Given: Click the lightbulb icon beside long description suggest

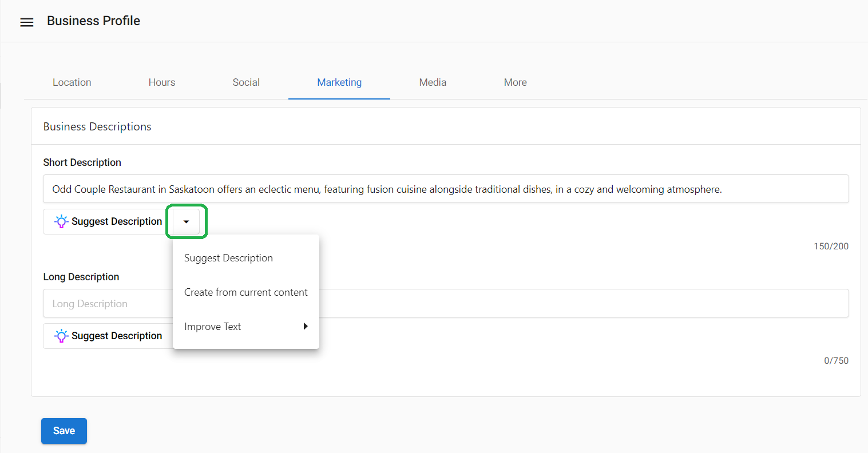Looking at the screenshot, I should (x=61, y=336).
